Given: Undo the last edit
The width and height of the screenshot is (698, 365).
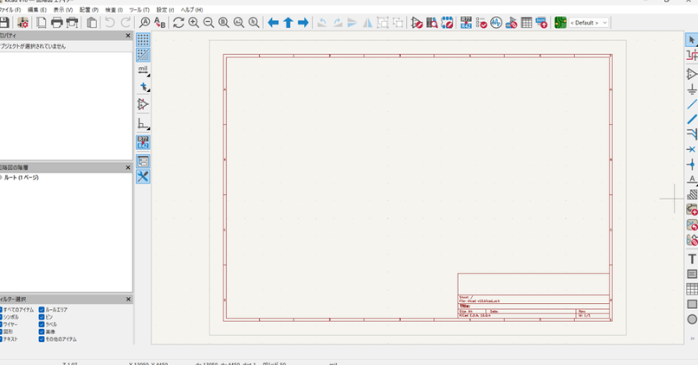Looking at the screenshot, I should point(110,22).
